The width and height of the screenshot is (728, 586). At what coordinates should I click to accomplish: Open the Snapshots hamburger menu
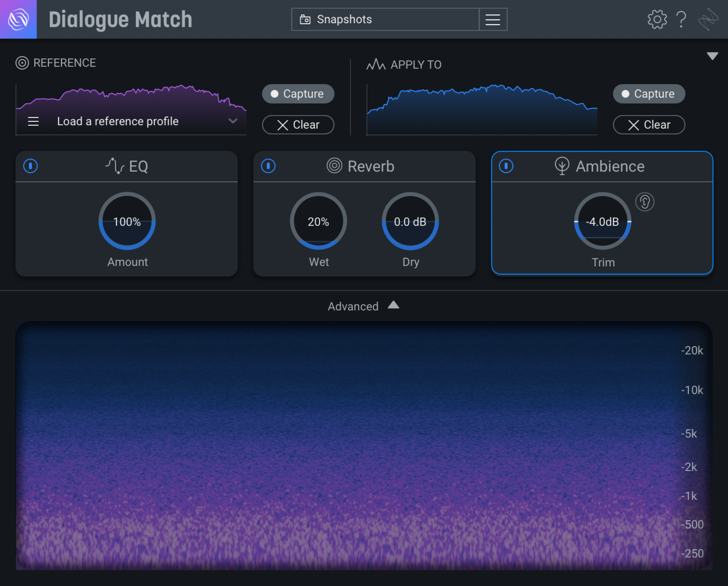pyautogui.click(x=493, y=20)
